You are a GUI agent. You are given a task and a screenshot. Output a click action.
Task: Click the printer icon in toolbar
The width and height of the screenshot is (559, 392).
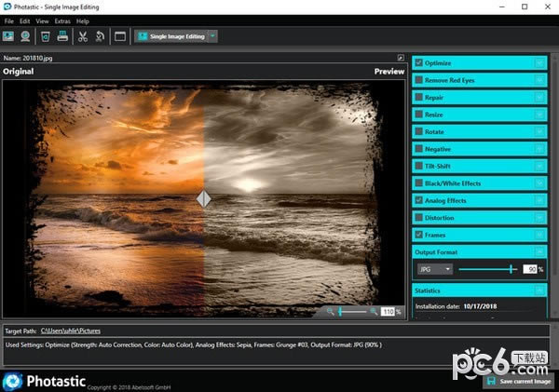tap(62, 36)
